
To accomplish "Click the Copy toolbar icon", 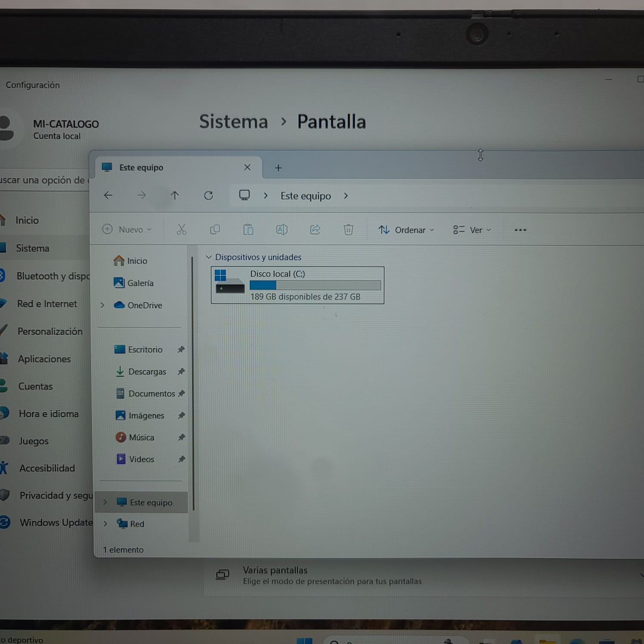I will point(215,229).
